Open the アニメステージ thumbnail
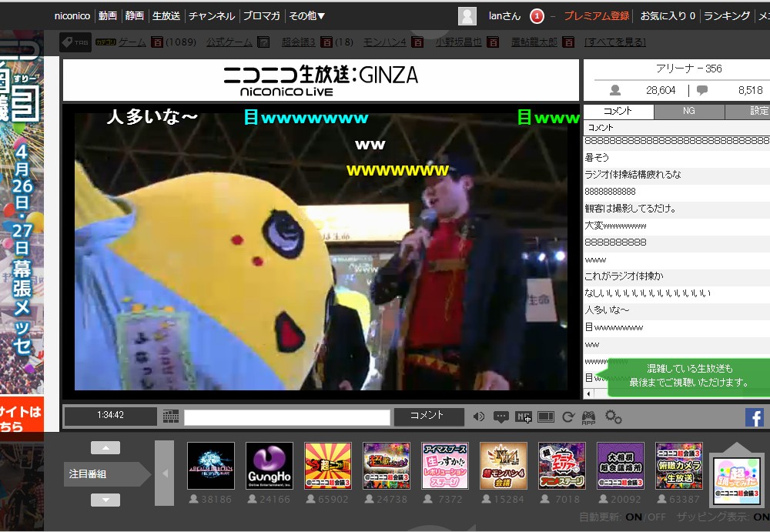 click(x=562, y=466)
